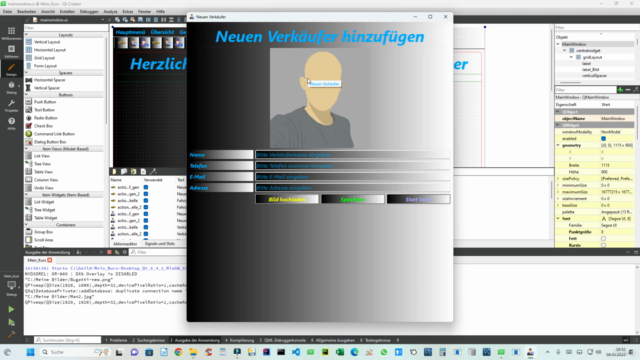Screen dimensions: 640x360
Task: Open Willkommen mode in Qt Creator sidebar
Action: coord(11,33)
